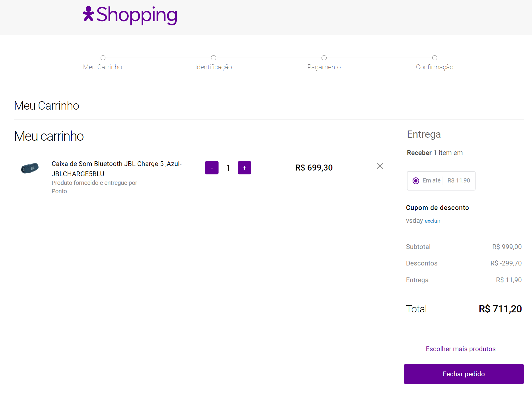Click the vsday coupon code text
Image resolution: width=532 pixels, height=393 pixels.
tap(414, 221)
